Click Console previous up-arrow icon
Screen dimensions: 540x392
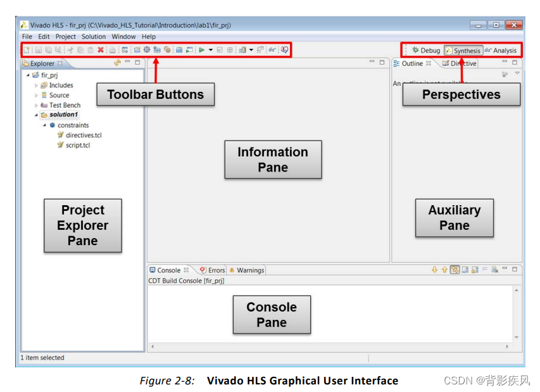click(x=444, y=270)
